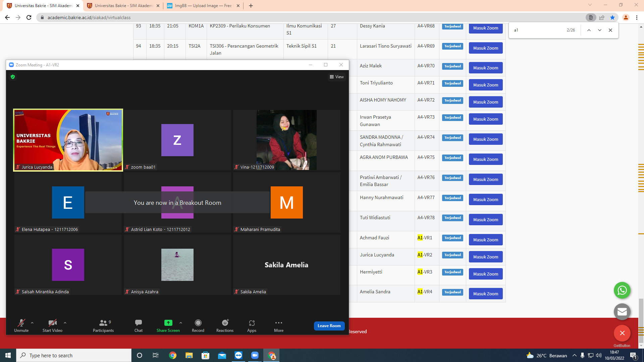Open Chrome profile avatar menu
Image resolution: width=644 pixels, height=362 pixels.
click(626, 17)
